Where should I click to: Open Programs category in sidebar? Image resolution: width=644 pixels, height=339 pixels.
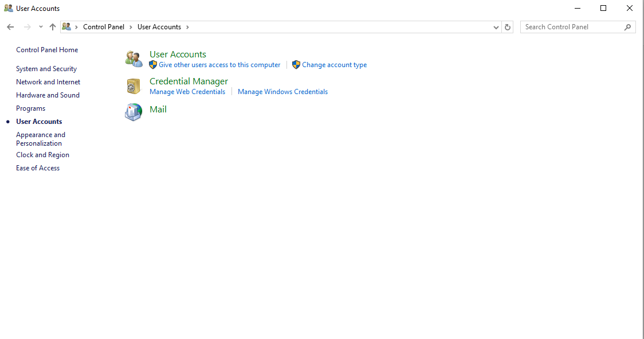pos(31,108)
